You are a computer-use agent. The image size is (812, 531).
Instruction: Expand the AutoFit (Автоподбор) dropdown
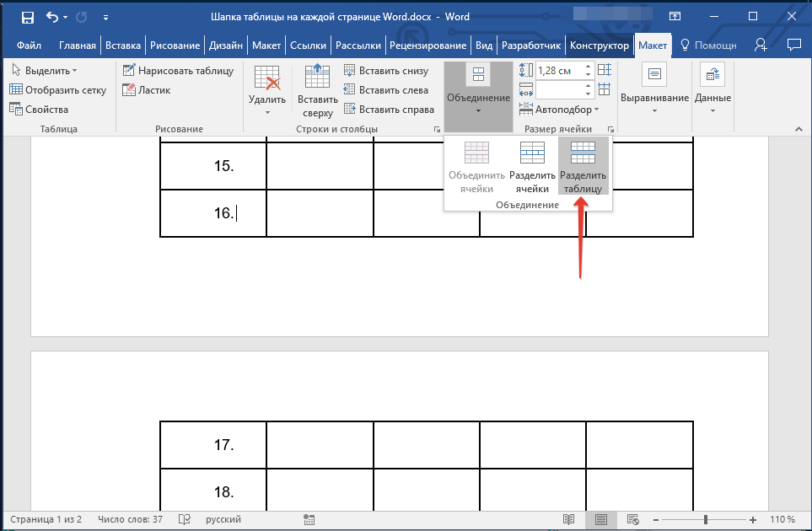click(x=566, y=110)
